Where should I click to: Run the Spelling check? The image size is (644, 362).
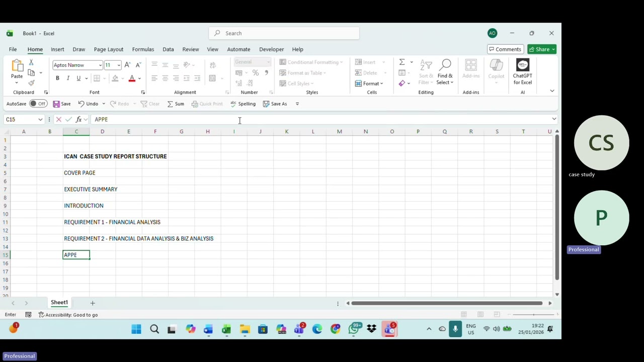(x=243, y=104)
